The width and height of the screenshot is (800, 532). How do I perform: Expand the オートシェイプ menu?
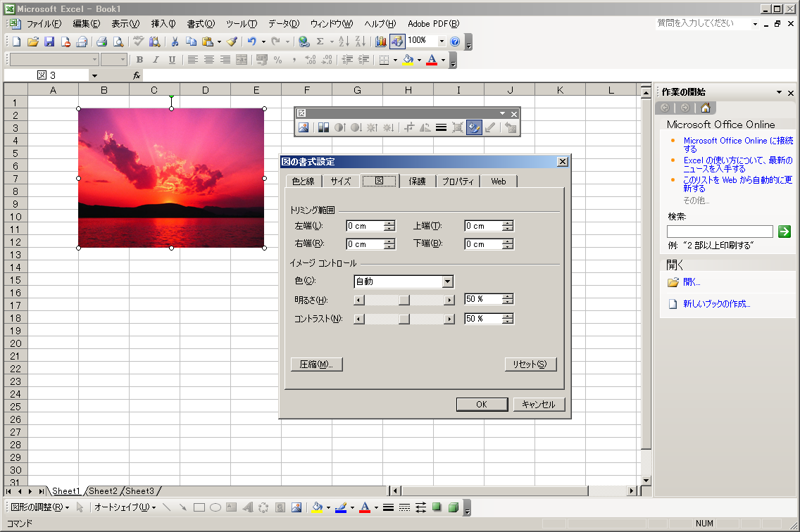[x=125, y=507]
